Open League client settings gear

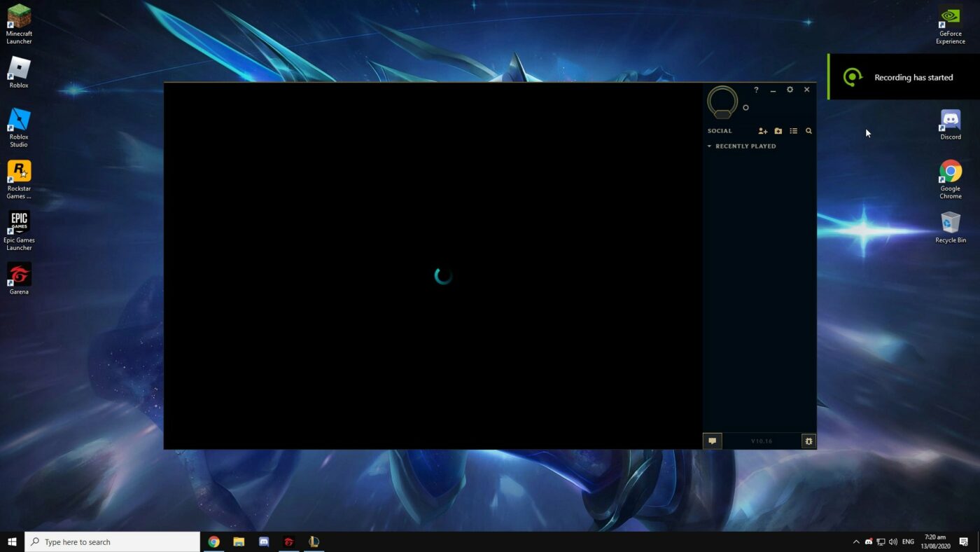(790, 90)
